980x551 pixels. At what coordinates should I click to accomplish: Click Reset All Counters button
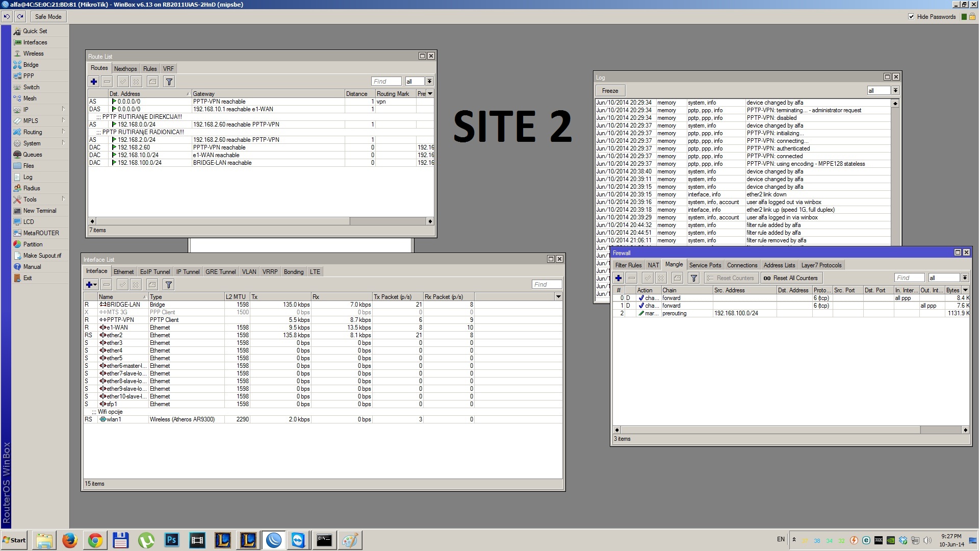click(790, 278)
